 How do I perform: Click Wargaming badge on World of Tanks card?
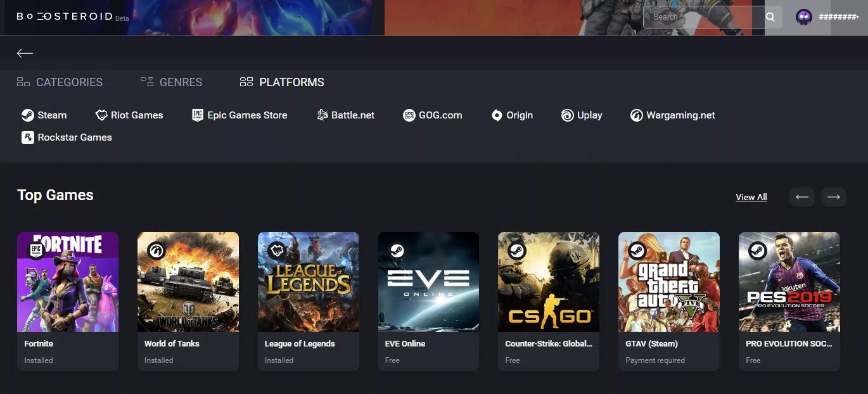[156, 251]
